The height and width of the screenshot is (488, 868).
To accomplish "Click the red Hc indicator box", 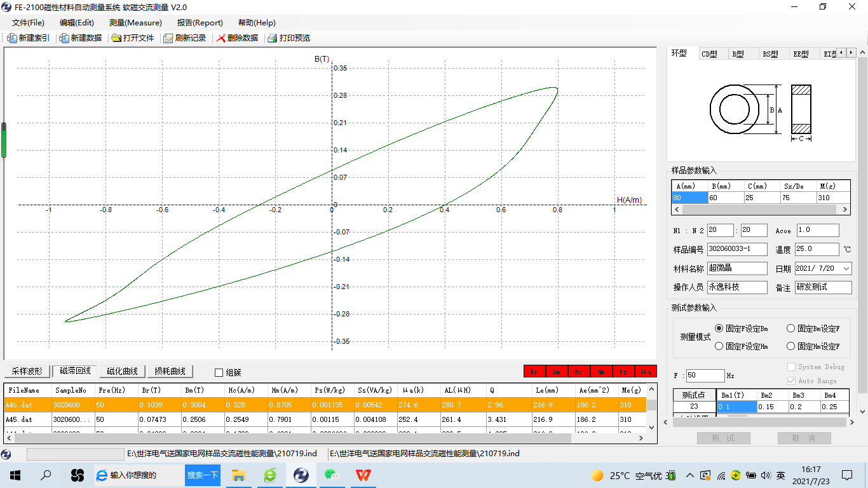I will click(579, 371).
